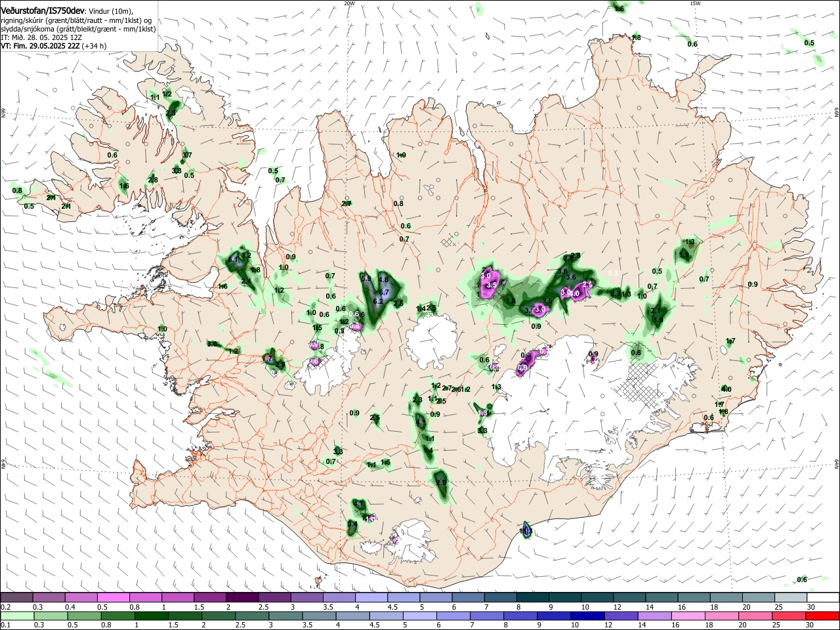Image resolution: width=840 pixels, height=630 pixels.
Task: Click the initial time line 'IT: Mið. 28. 05. 2025 12Z'
Action: tap(41, 37)
